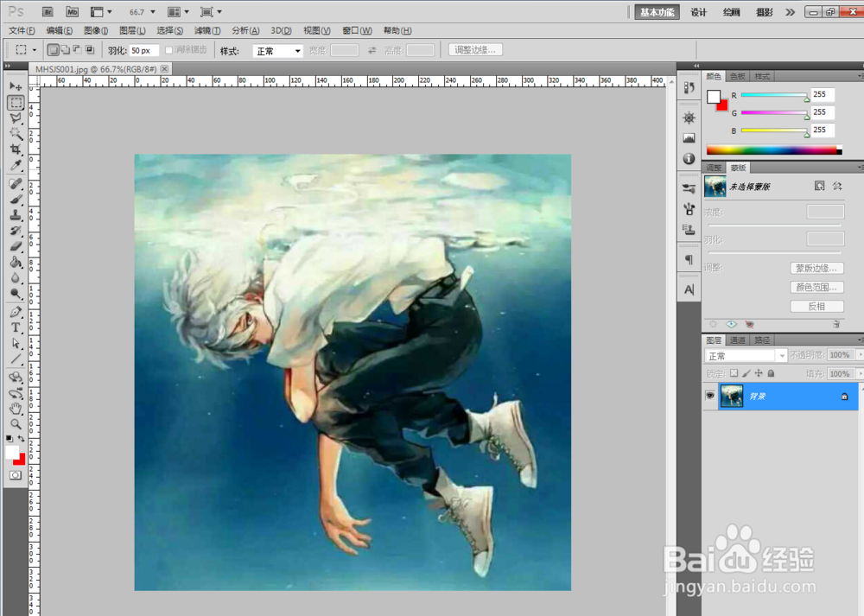The width and height of the screenshot is (864, 616).
Task: Click the 蒙版边缘 mask edge button
Action: [816, 268]
